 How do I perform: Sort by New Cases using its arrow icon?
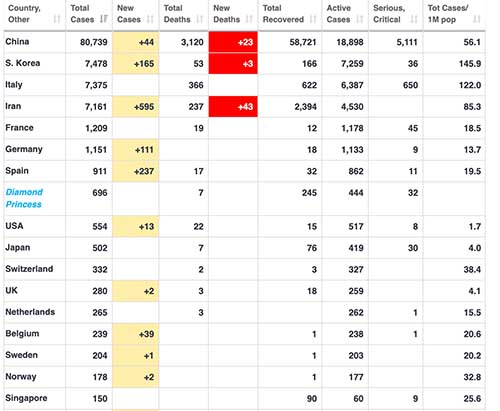click(150, 19)
